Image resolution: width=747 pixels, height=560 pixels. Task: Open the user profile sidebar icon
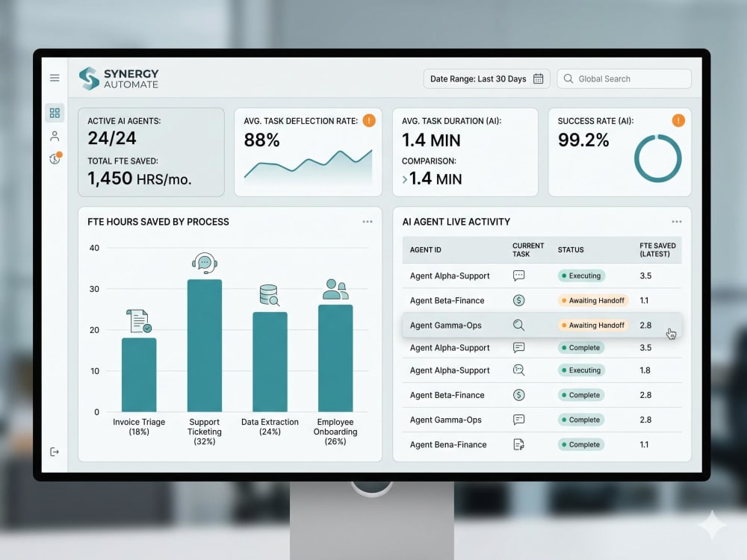(x=55, y=136)
